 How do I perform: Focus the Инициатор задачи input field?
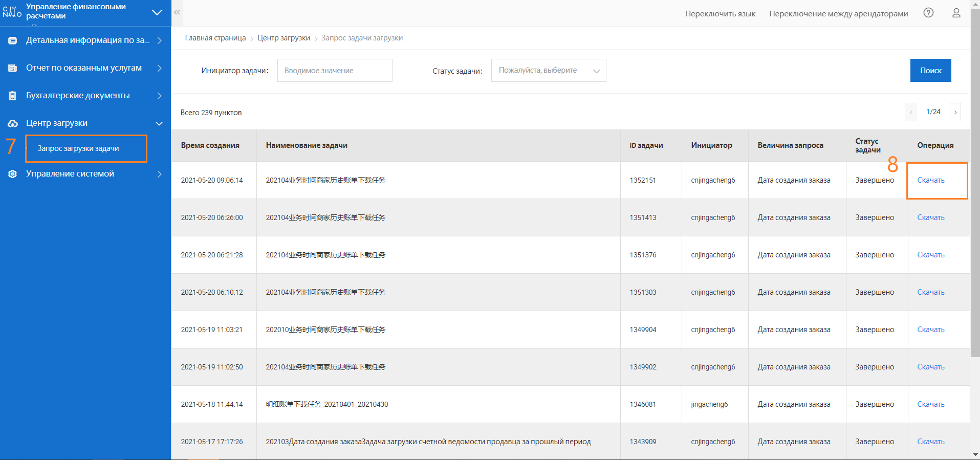click(335, 71)
